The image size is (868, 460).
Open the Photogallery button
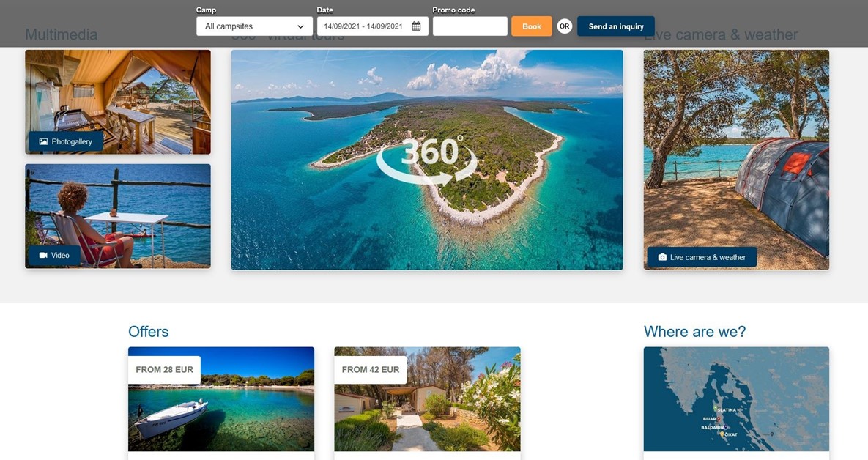(x=65, y=141)
